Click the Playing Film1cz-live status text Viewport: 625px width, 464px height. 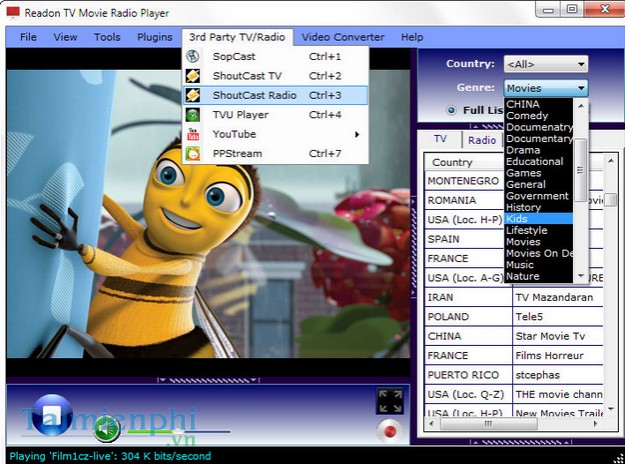tap(110, 456)
